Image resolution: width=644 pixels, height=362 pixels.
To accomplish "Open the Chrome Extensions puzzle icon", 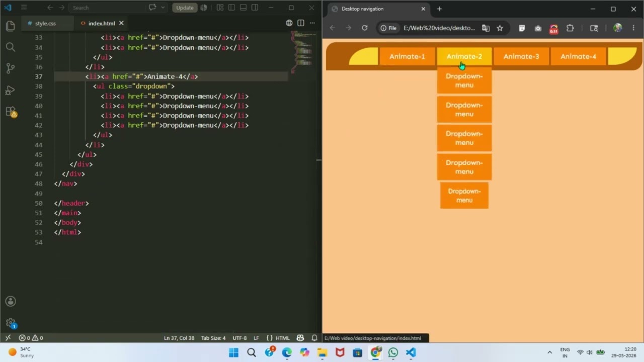I will pyautogui.click(x=570, y=28).
